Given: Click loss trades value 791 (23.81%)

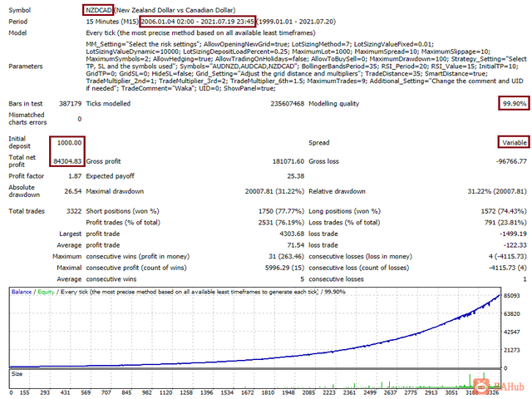Looking at the screenshot, I should coord(505,223).
